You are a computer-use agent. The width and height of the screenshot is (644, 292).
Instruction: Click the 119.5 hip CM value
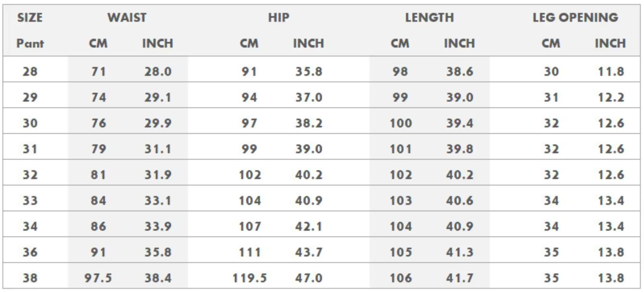point(249,278)
